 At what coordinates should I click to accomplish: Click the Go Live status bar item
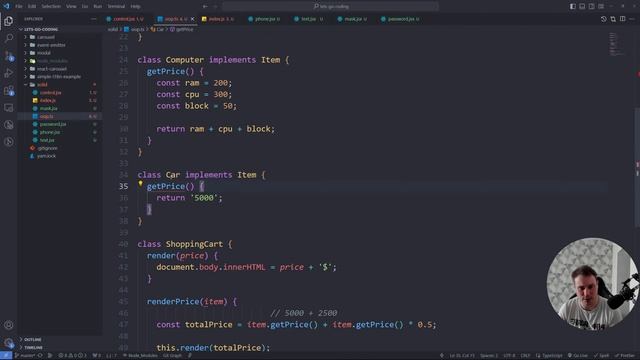[577, 356]
